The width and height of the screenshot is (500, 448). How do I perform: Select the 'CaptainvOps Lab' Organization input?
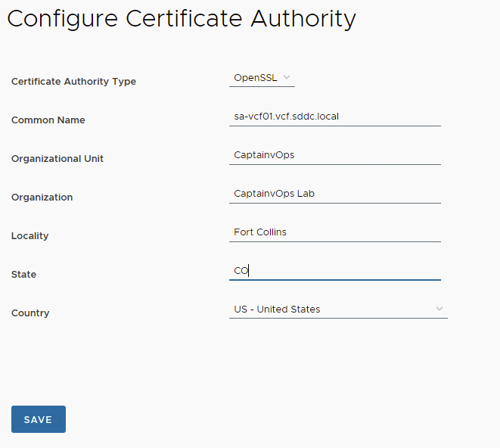tap(334, 193)
